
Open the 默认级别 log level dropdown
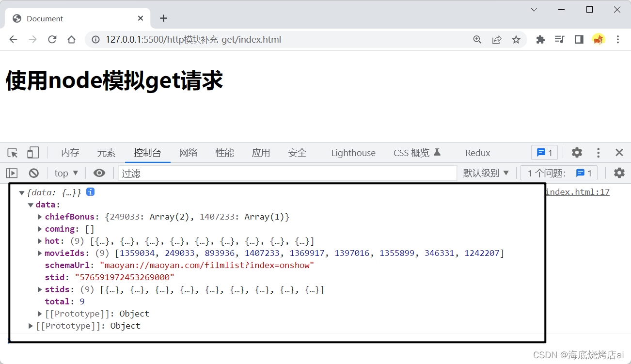click(486, 173)
